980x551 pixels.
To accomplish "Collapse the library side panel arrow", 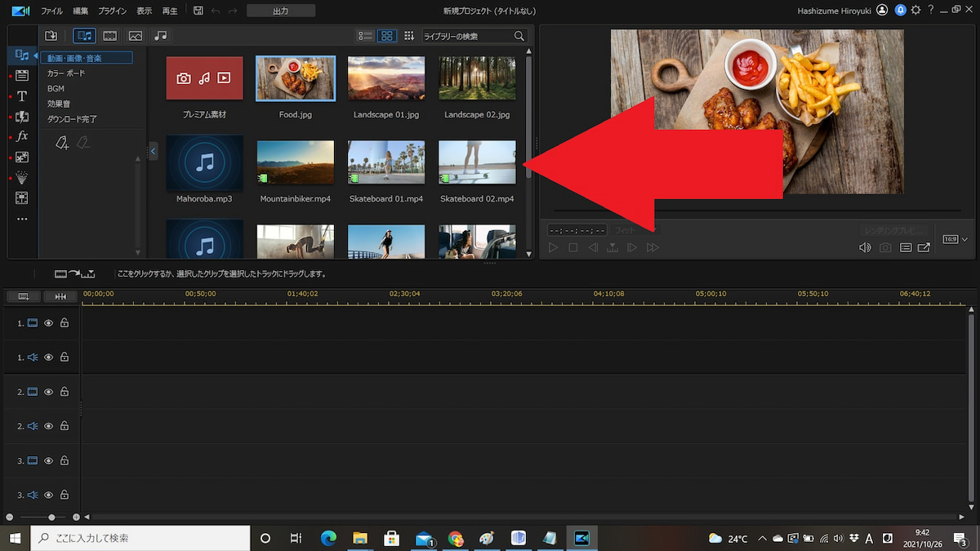I will click(x=154, y=151).
